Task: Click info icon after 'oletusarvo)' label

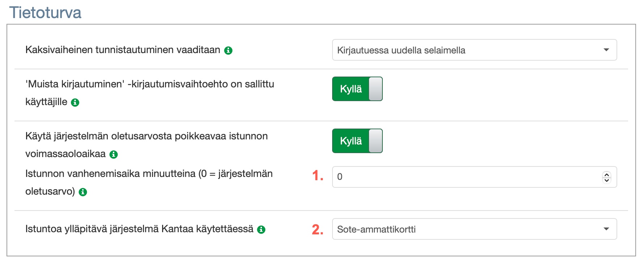Action: 83,192
